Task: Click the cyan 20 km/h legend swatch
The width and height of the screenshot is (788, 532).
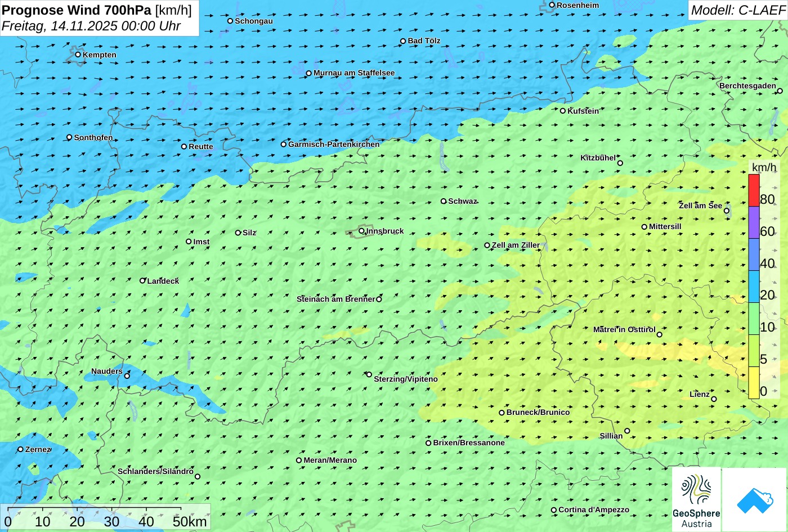Action: pyautogui.click(x=754, y=287)
